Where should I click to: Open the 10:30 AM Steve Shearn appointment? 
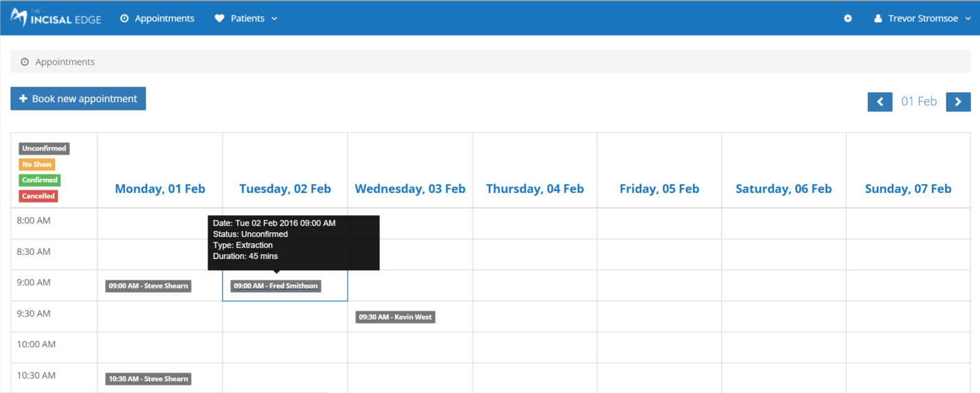pyautogui.click(x=148, y=379)
